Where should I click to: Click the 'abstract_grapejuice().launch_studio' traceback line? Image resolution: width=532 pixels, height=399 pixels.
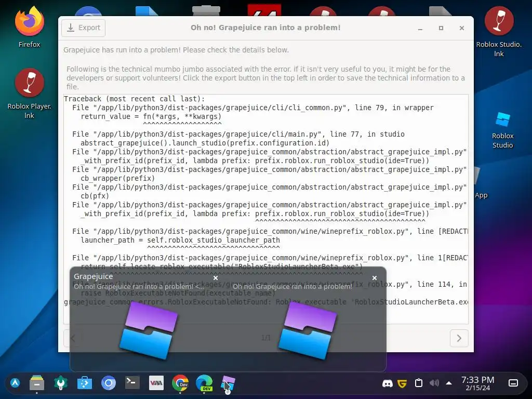[x=205, y=143]
